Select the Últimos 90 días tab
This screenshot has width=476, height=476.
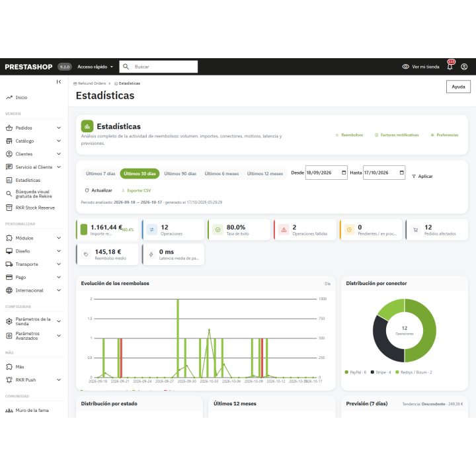pyautogui.click(x=180, y=174)
